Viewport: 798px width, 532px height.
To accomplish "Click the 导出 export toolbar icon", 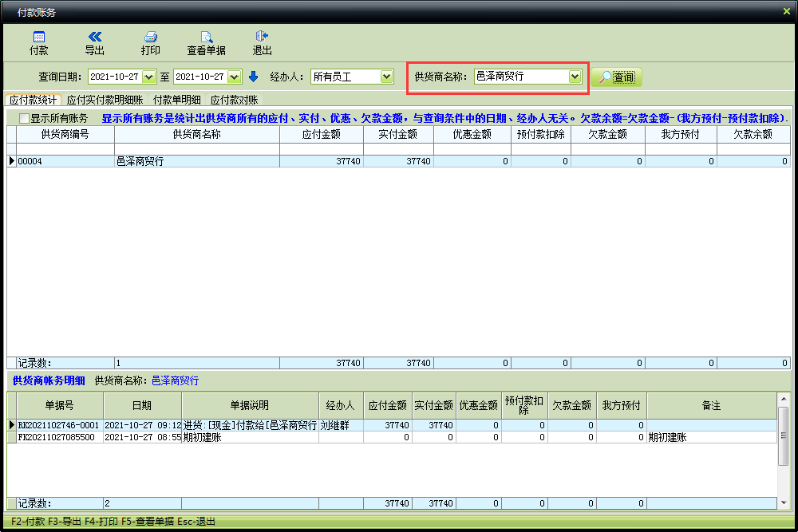I will pos(95,43).
